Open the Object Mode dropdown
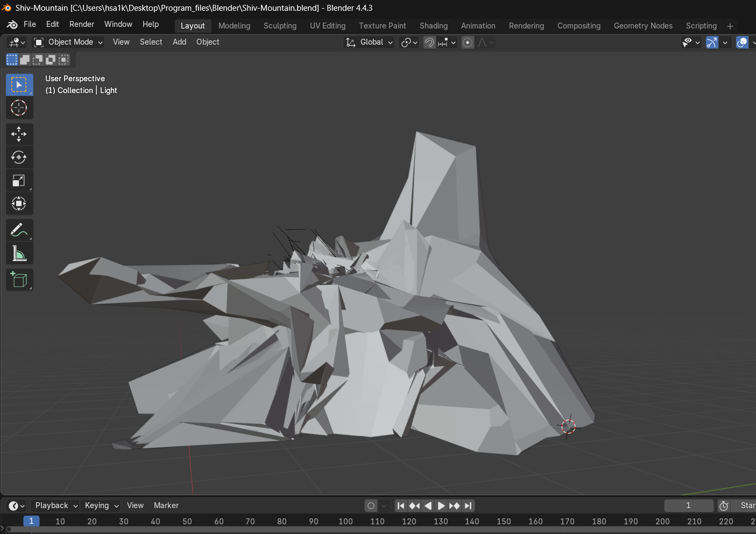The height and width of the screenshot is (534, 756). pos(68,43)
